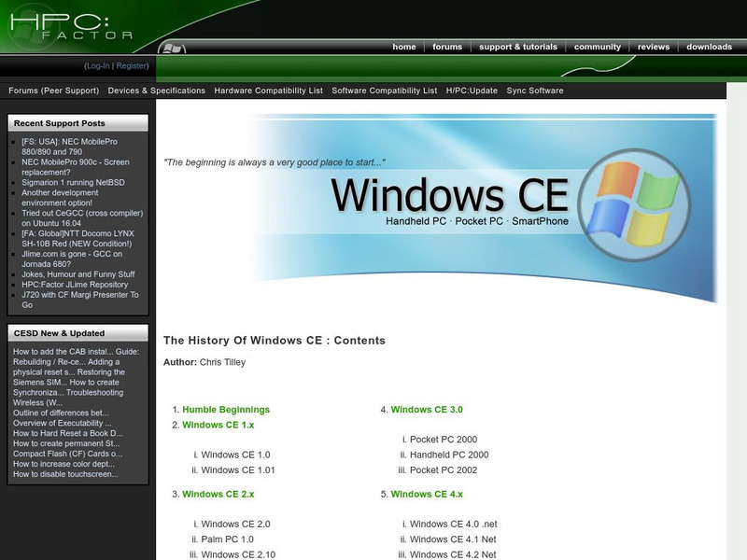Click the small Windows flag icon in nav bar
The height and width of the screenshot is (560, 747).
coord(173,49)
